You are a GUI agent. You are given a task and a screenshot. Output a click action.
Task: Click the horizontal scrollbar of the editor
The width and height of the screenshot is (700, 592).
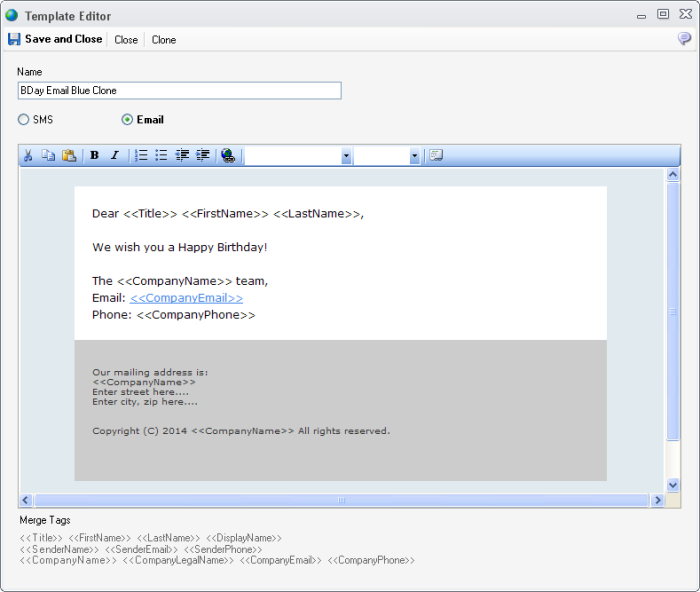click(342, 500)
